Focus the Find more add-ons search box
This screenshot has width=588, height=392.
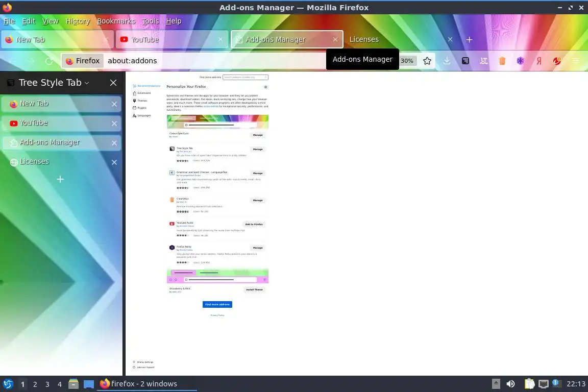click(x=245, y=77)
